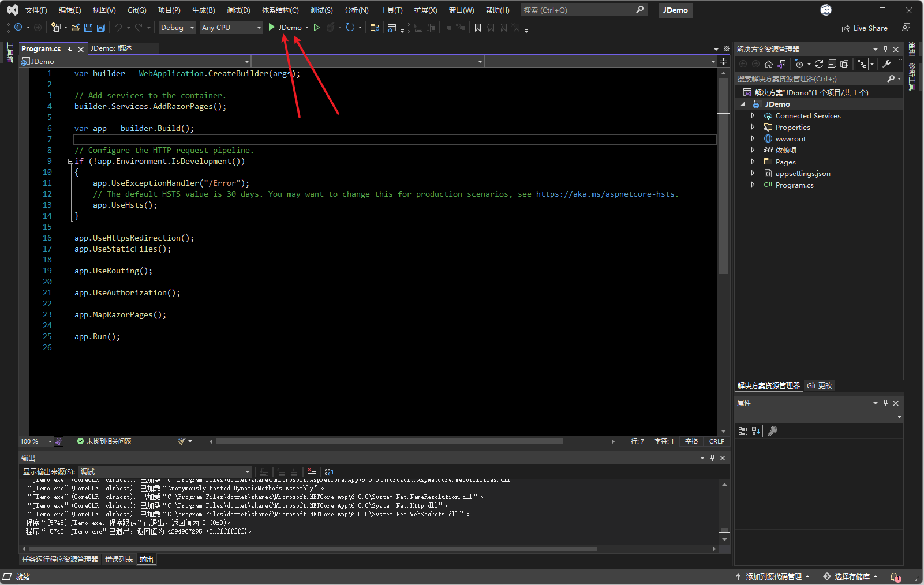Expand the Connected Services node
924x585 pixels.
(x=753, y=116)
